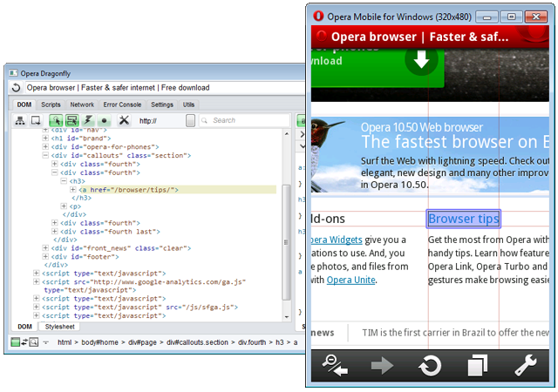Viewport: 558px width, 392px height.
Task: Expand the div class="fourth last" node
Action: [x=54, y=231]
